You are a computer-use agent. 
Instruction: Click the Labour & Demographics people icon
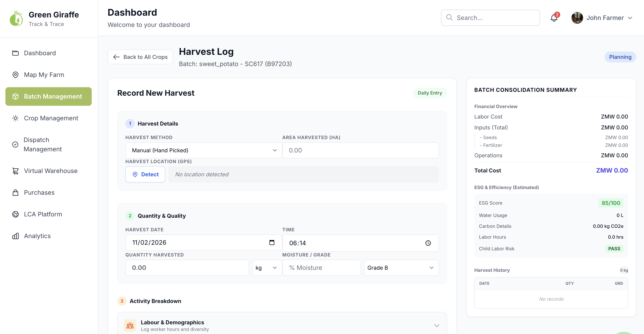click(130, 325)
